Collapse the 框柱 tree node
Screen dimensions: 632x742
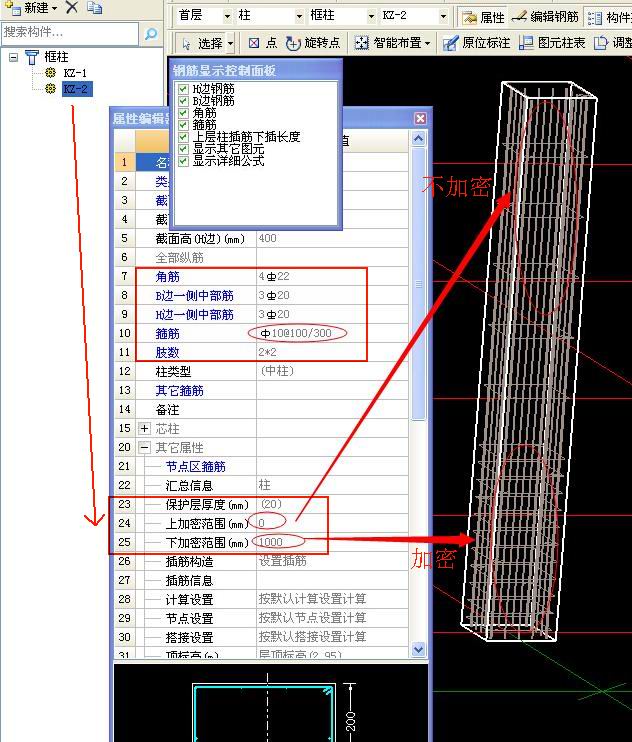point(14,57)
